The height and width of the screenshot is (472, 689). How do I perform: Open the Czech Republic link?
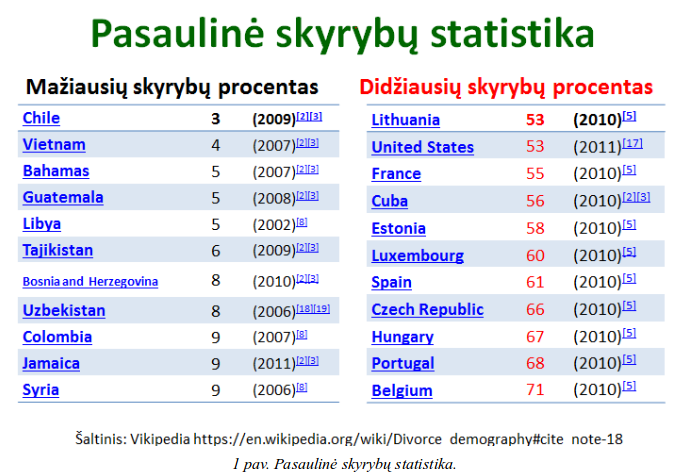coord(420,310)
